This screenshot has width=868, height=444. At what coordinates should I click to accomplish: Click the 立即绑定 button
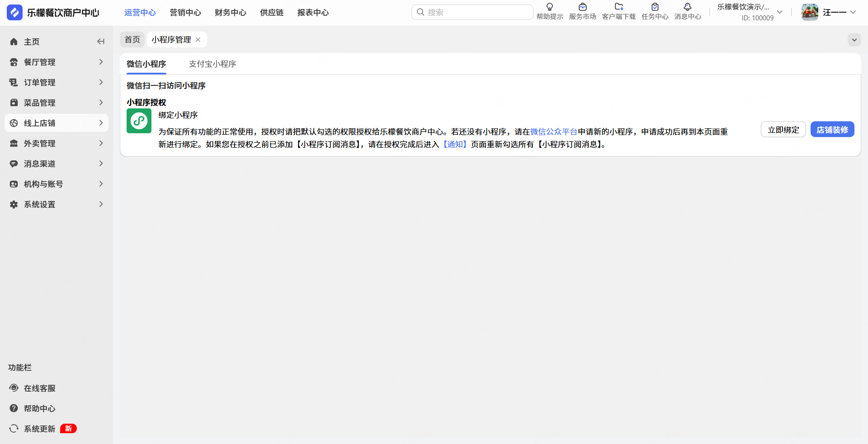pos(783,130)
